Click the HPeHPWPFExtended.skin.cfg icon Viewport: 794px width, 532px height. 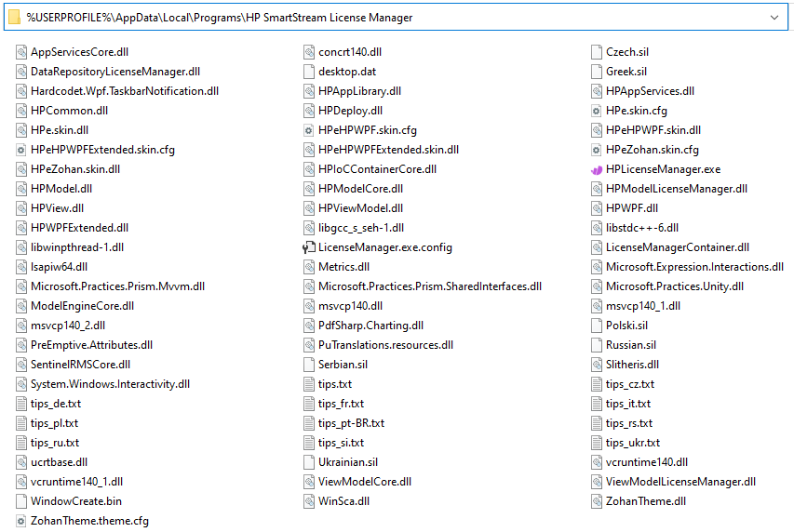coord(21,150)
